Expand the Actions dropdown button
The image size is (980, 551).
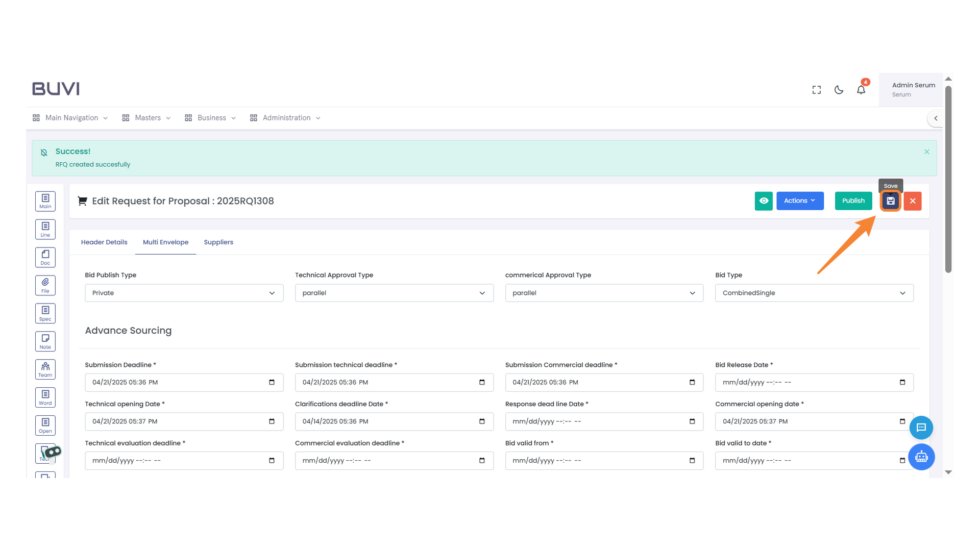pos(799,201)
